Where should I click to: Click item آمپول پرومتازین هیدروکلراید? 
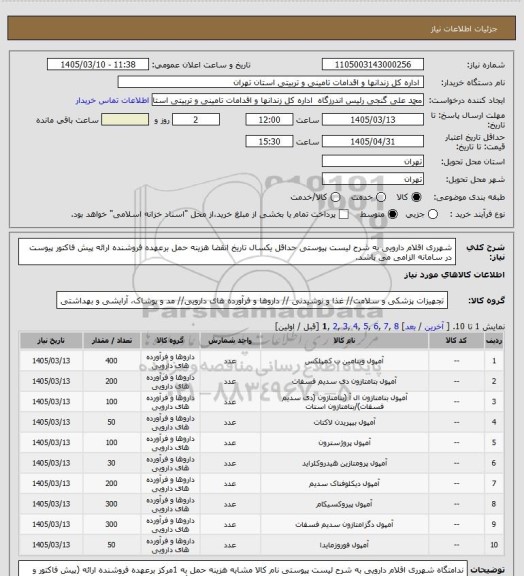(344, 464)
